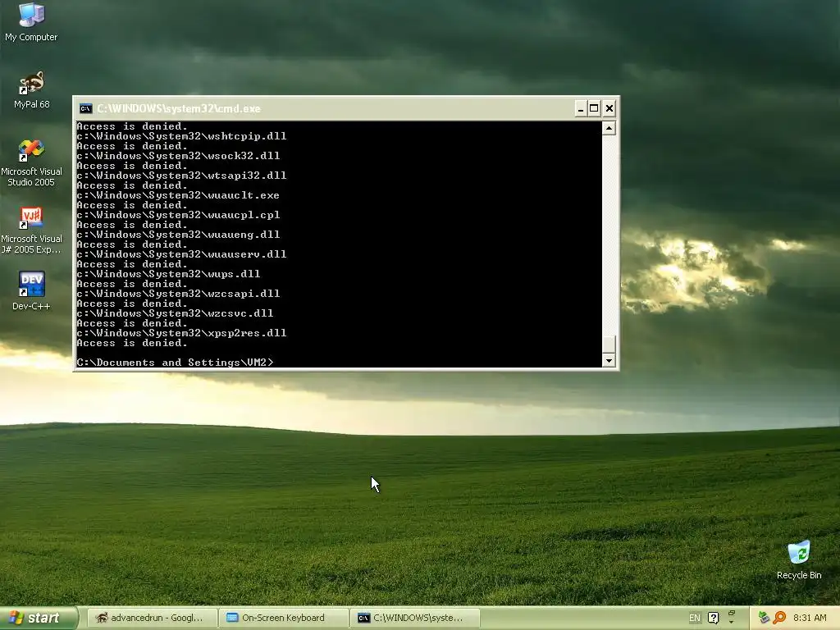
Task: Switch to On-Screen Keyboard taskbar button
Action: pos(284,618)
